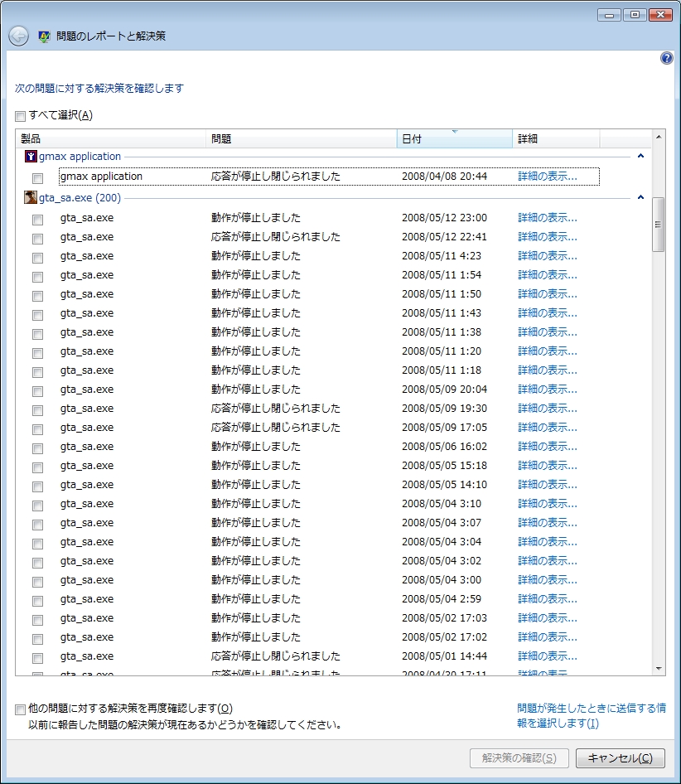Screen dimensions: 681x784
Task: Click the blue help question mark icon
Action: pos(667,58)
